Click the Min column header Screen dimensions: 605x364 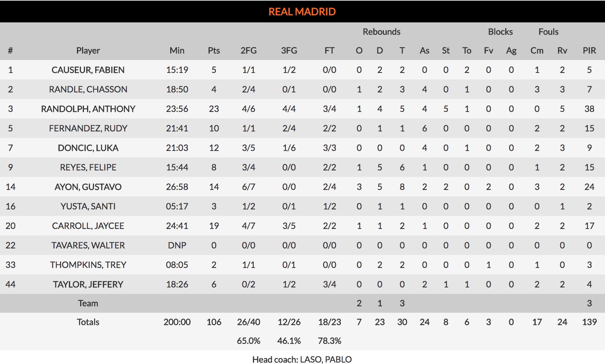(177, 51)
